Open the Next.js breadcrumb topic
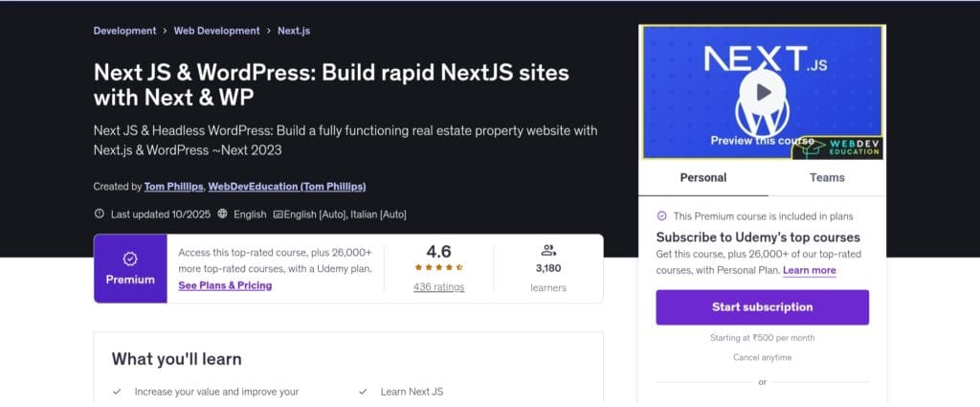Viewport: 980px width, 407px height. 294,31
